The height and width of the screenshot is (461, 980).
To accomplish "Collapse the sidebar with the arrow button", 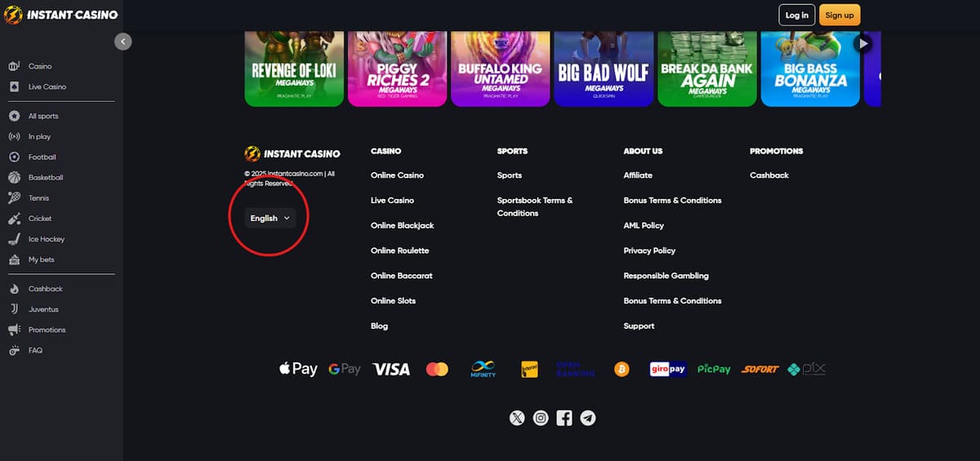I will click(x=122, y=41).
